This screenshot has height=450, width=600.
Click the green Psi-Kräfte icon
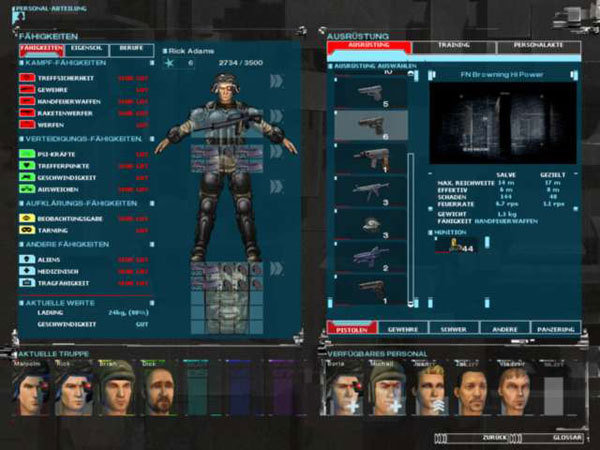[x=27, y=154]
